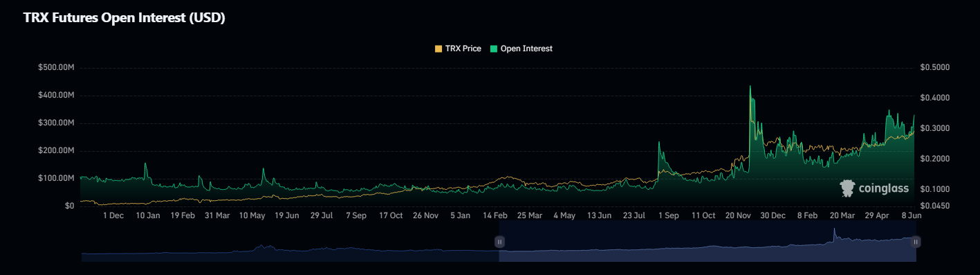
Task: Toggle the TRX Price legend series
Action: (x=458, y=48)
